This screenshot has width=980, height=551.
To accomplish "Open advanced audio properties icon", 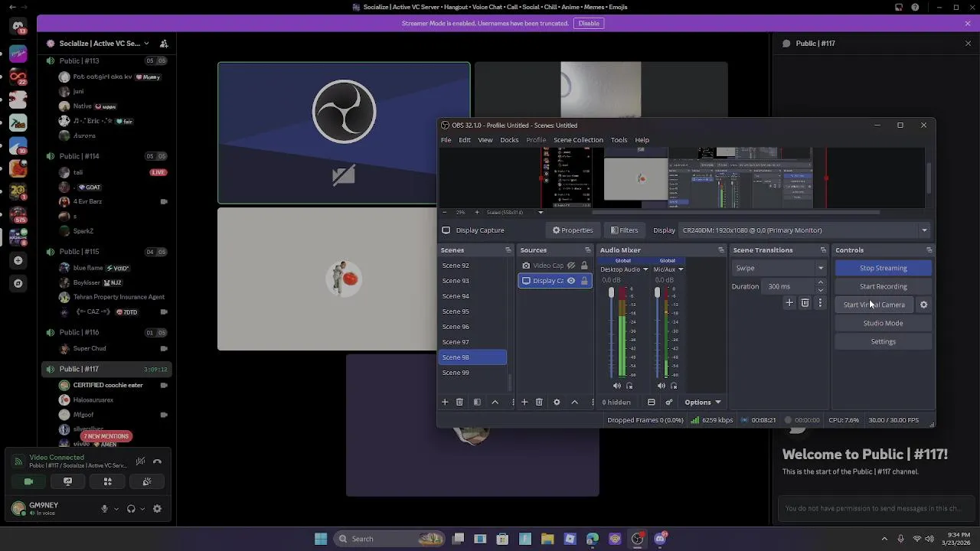I will [x=668, y=402].
